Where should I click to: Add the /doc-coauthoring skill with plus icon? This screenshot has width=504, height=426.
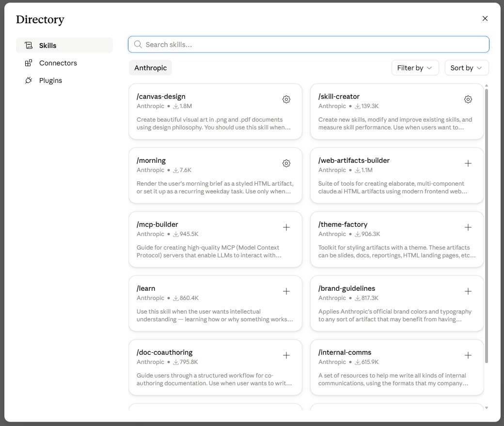point(286,355)
